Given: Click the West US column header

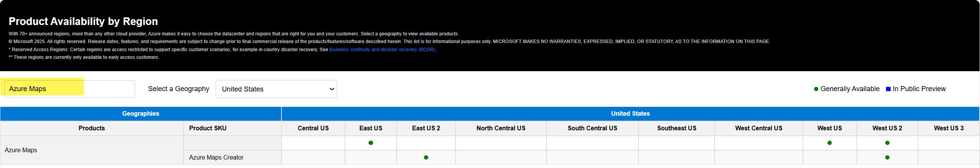Looking at the screenshot, I should click(830, 128).
